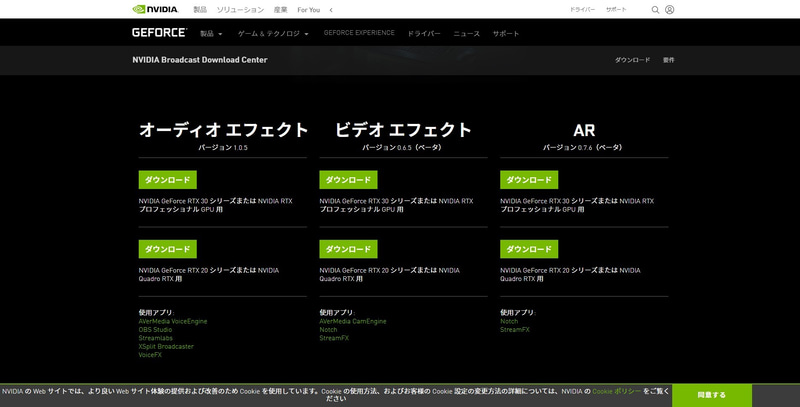Click 同意する cookie consent button
The image size is (800, 407).
[x=712, y=395]
